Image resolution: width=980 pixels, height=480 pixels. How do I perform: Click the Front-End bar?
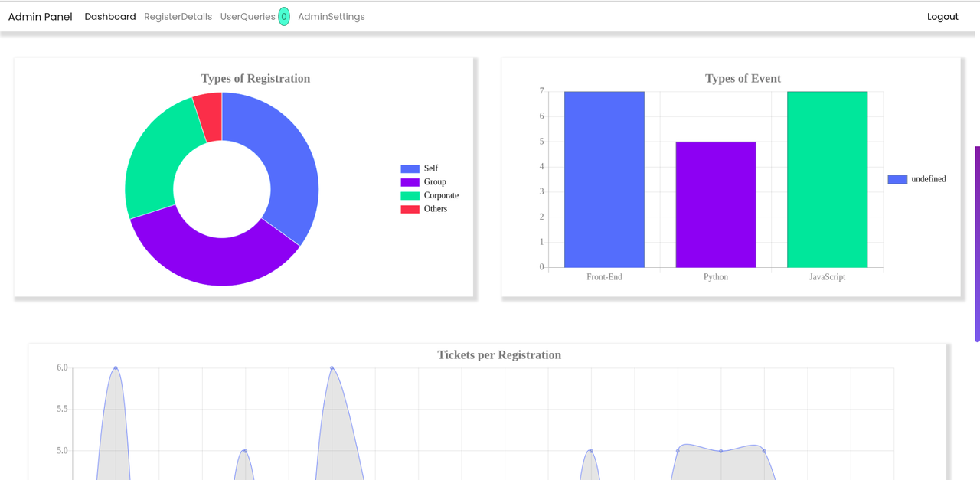click(604, 179)
